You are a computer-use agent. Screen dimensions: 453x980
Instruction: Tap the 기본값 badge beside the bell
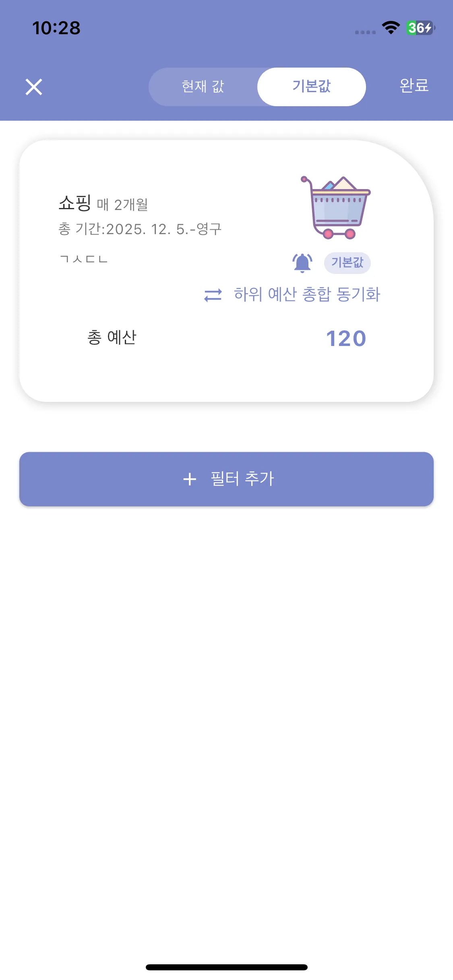(x=347, y=263)
